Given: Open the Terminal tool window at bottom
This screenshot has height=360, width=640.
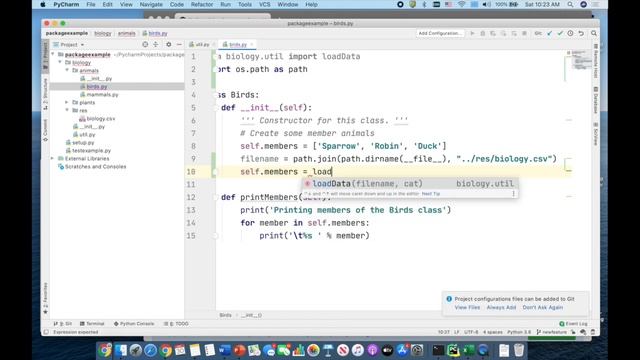Looking at the screenshot, I should click(92, 324).
